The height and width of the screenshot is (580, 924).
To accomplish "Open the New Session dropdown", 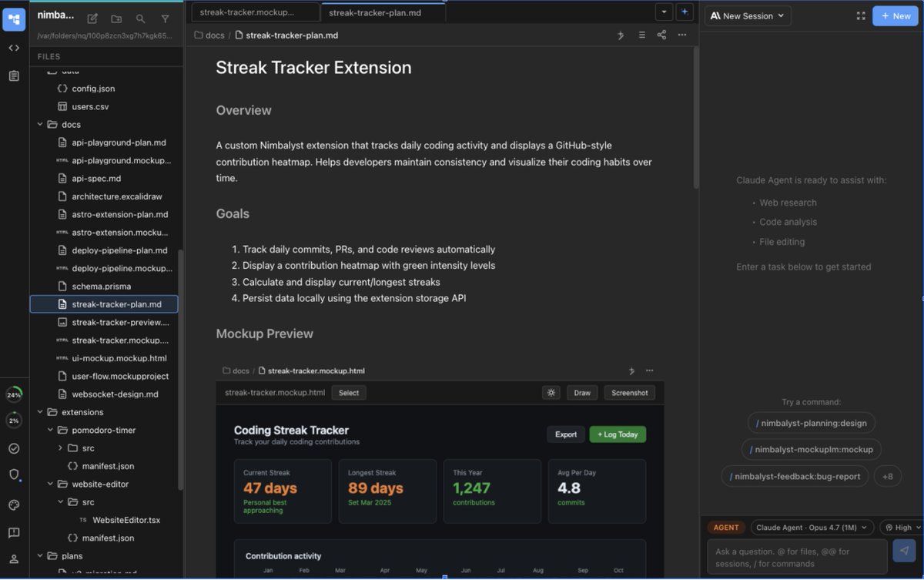I will [x=748, y=15].
